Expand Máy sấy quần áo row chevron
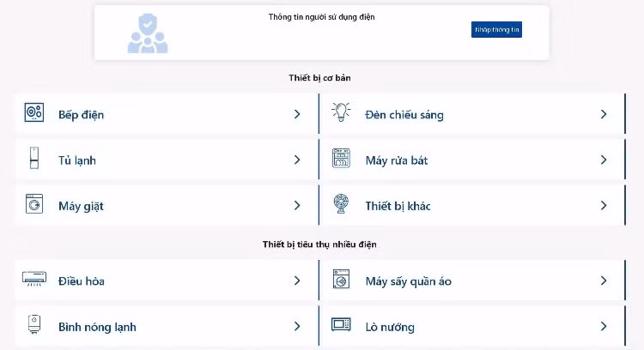 [x=604, y=281]
